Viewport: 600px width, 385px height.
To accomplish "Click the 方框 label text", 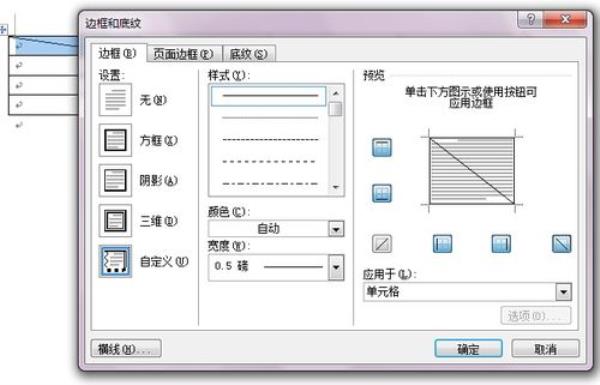I will (158, 140).
